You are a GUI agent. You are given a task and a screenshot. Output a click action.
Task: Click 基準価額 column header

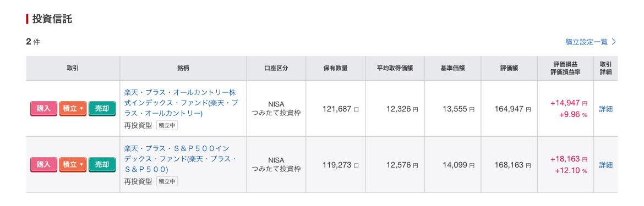(452, 69)
